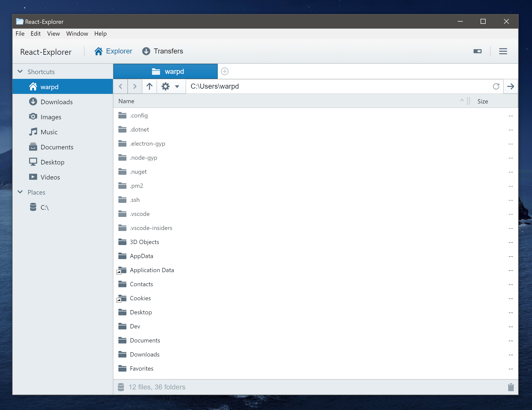Open the Downloads shortcut in sidebar

coord(56,102)
